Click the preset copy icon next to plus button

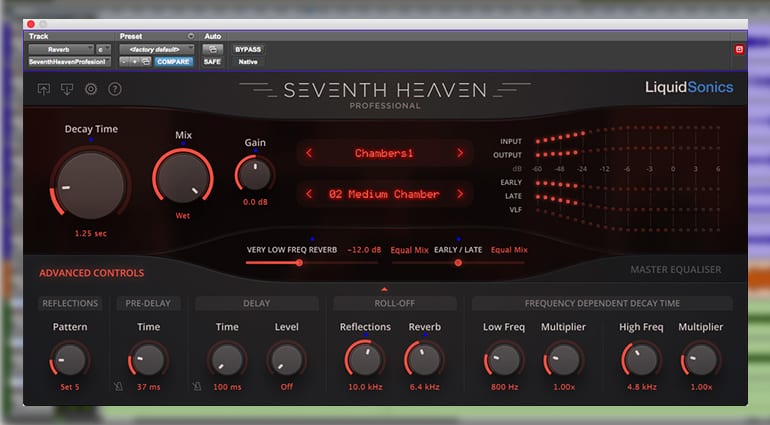146,61
